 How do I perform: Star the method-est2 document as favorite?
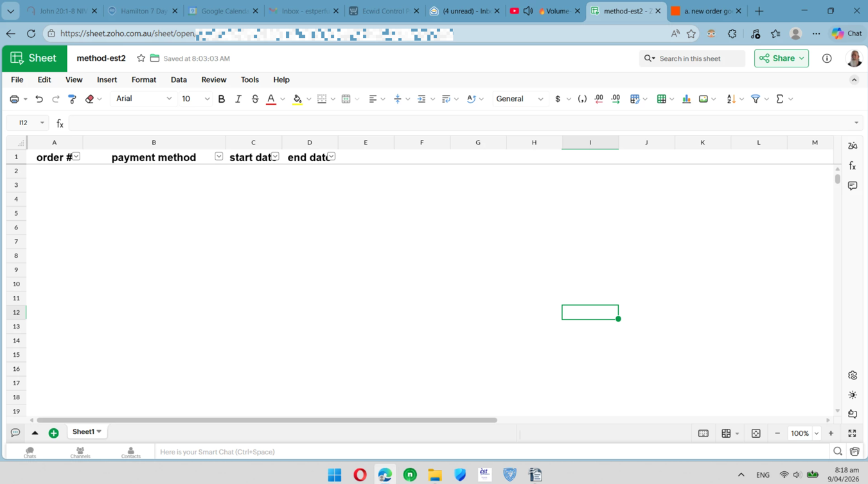pyautogui.click(x=141, y=58)
